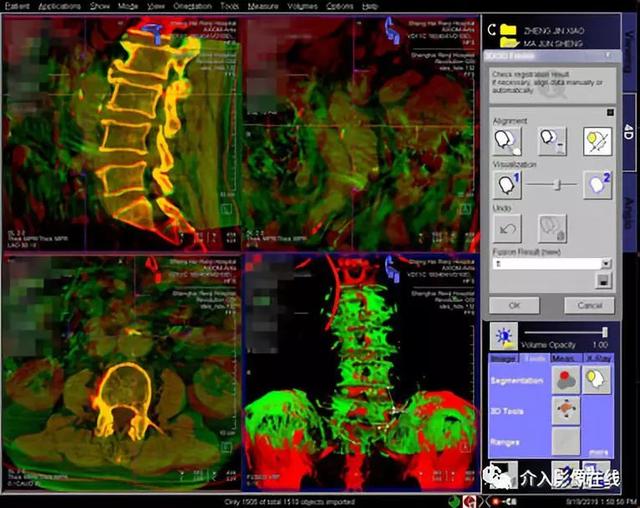Click the blank Ranges button
Viewport: 640px width, 508px height.
[566, 441]
